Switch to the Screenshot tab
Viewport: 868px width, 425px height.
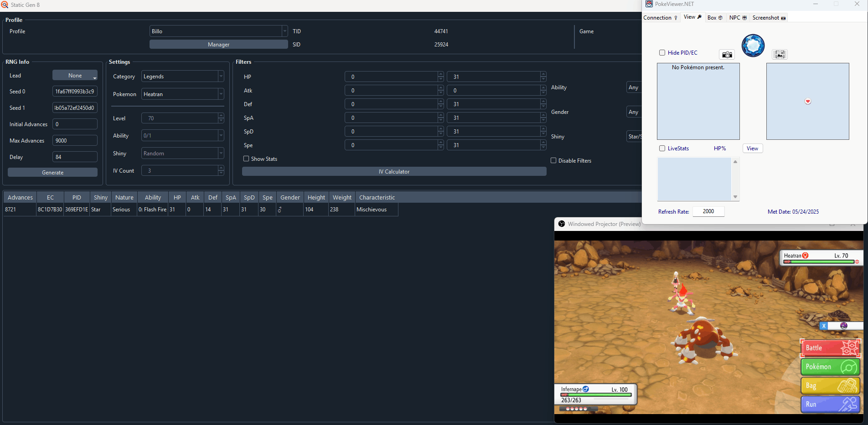pyautogui.click(x=769, y=18)
